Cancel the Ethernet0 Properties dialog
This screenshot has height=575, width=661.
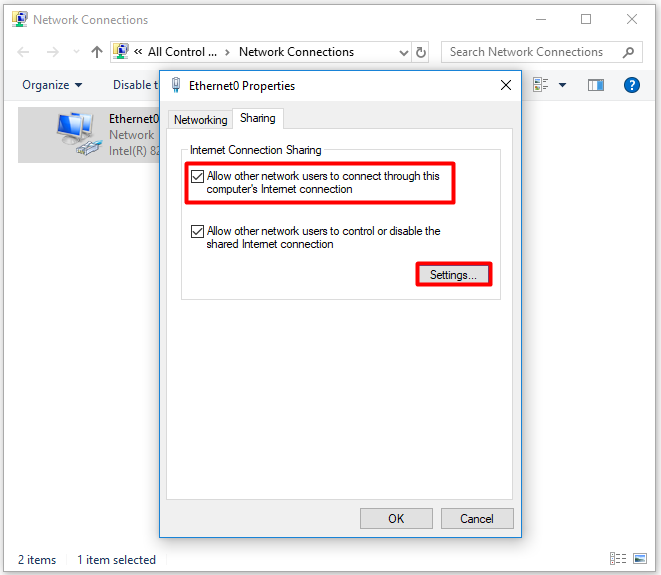(477, 519)
